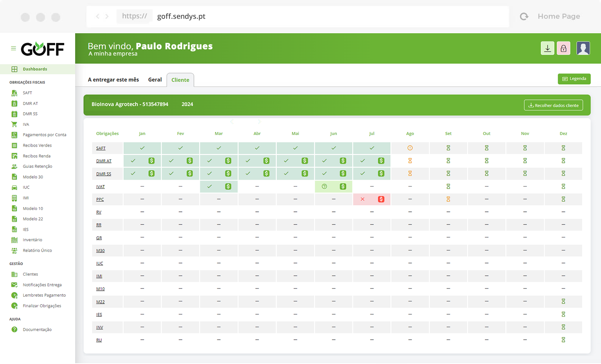Click Recolher dados cliente button
The image size is (601, 364).
click(x=553, y=105)
